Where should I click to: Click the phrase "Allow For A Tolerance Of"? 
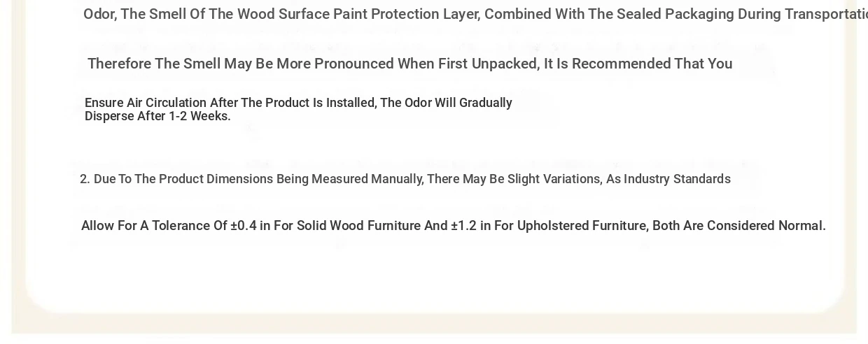click(x=154, y=226)
